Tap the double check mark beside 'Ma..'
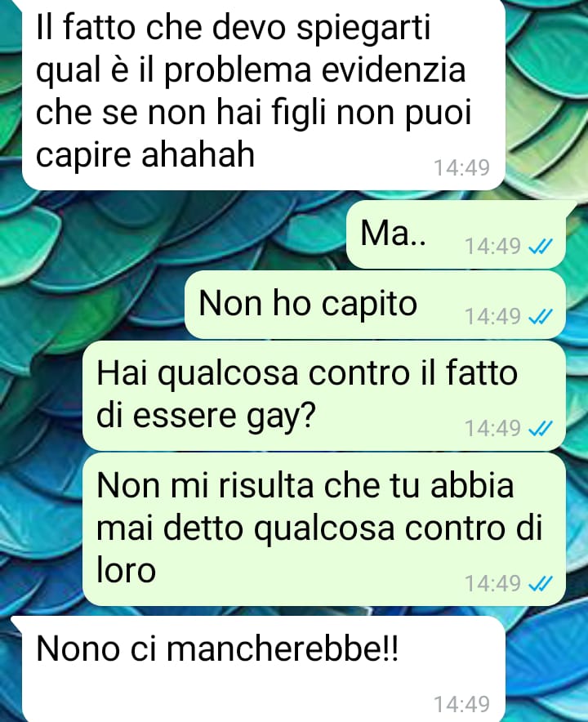588x722 pixels. (540, 247)
